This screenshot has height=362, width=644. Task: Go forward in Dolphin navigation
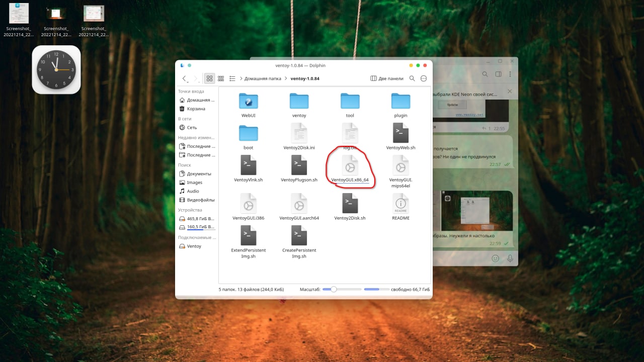click(x=196, y=78)
